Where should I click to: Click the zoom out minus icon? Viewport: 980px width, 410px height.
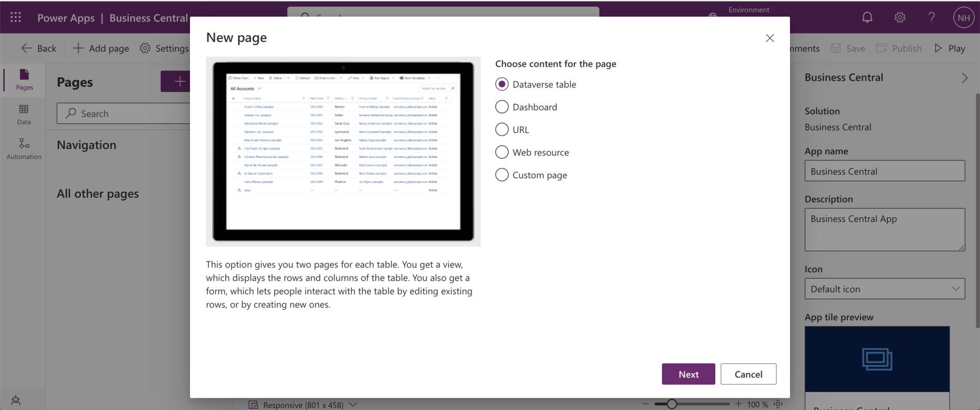(646, 404)
